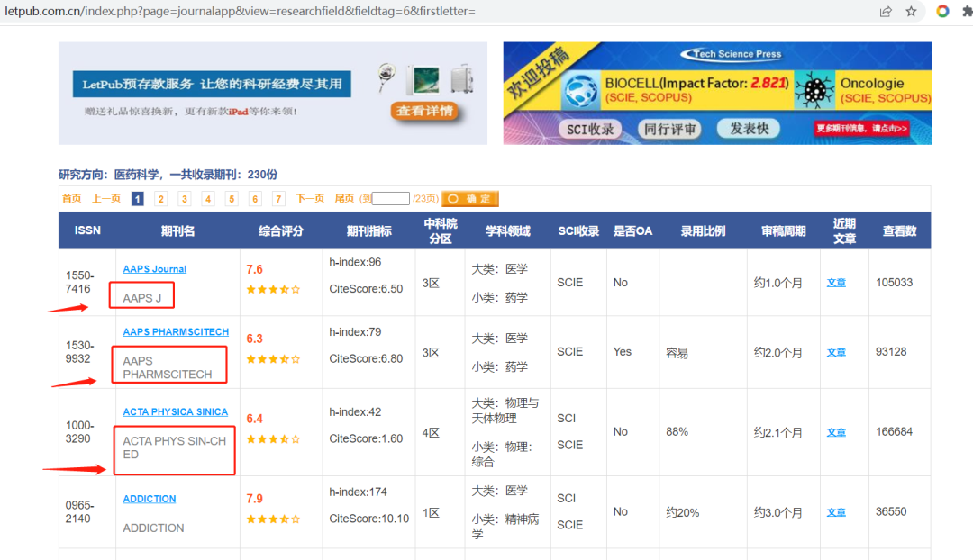Image resolution: width=973 pixels, height=560 pixels.
Task: Click the orange 确定 button
Action: click(469, 198)
